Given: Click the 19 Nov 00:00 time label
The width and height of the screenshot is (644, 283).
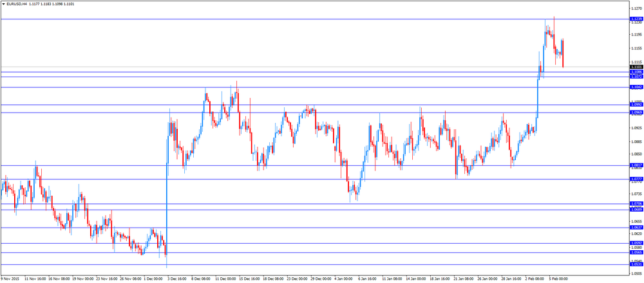Looking at the screenshot, I should [83, 278].
